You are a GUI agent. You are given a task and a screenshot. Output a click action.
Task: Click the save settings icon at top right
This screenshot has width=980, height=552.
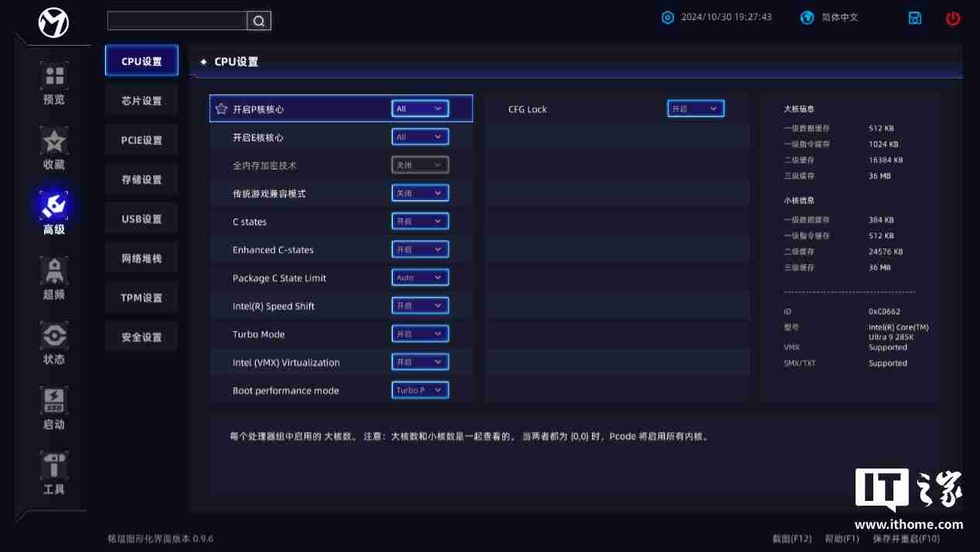[x=914, y=17]
